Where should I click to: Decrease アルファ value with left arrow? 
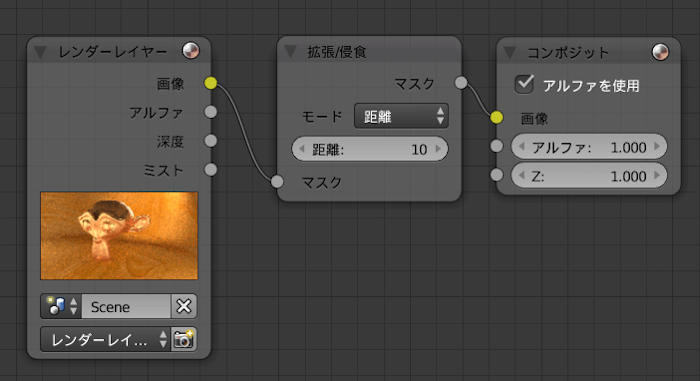[x=521, y=146]
